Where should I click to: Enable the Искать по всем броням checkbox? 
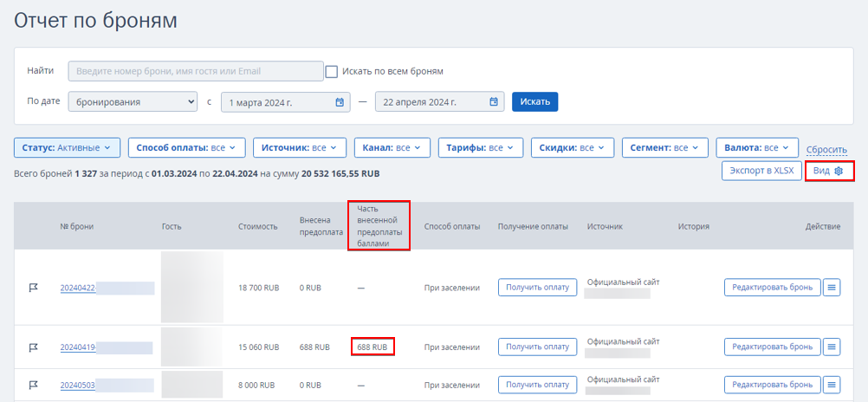(x=332, y=72)
